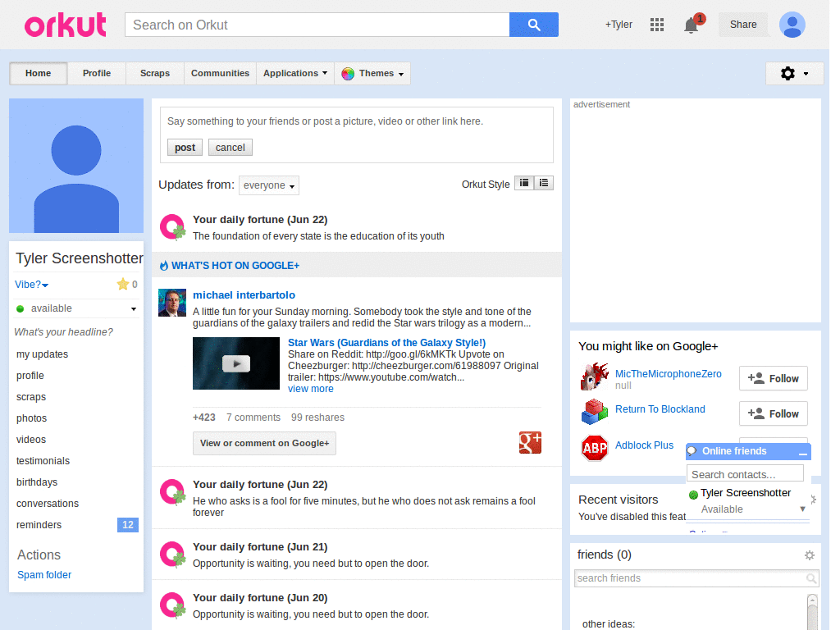Click the Search on Orkut field
840x630 pixels.
click(x=317, y=25)
